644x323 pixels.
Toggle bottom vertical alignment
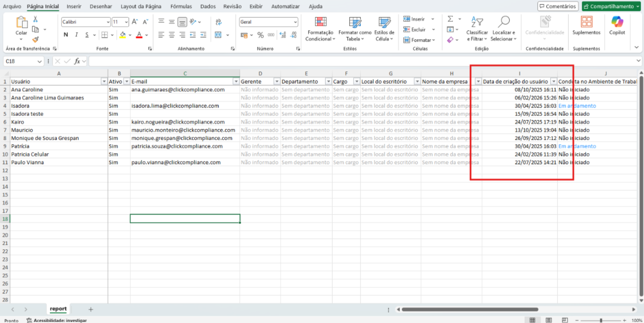[x=182, y=22]
